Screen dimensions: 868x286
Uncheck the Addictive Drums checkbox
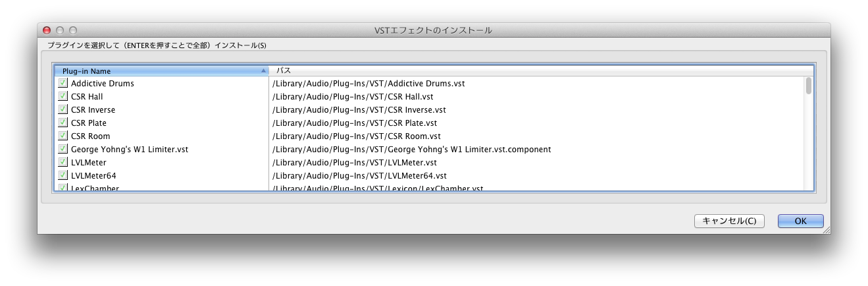coord(63,84)
